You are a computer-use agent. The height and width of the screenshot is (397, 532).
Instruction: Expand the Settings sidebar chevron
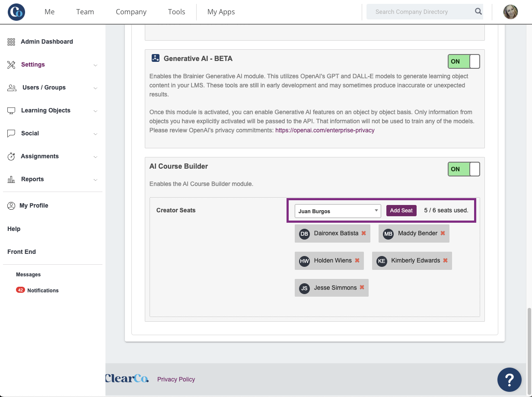click(x=96, y=65)
